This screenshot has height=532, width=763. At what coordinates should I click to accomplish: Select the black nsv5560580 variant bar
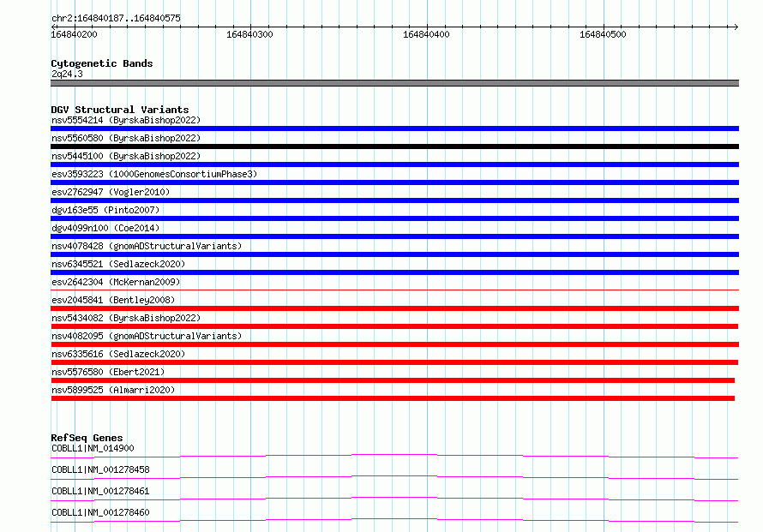[x=394, y=146]
